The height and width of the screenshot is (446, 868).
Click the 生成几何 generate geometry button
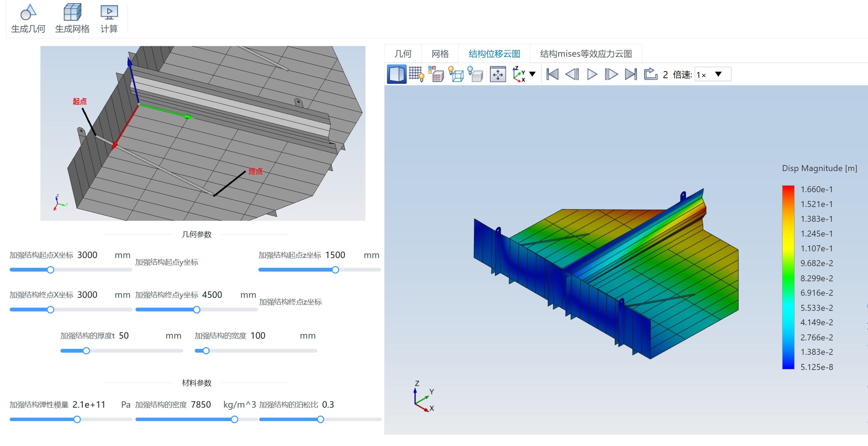28,19
